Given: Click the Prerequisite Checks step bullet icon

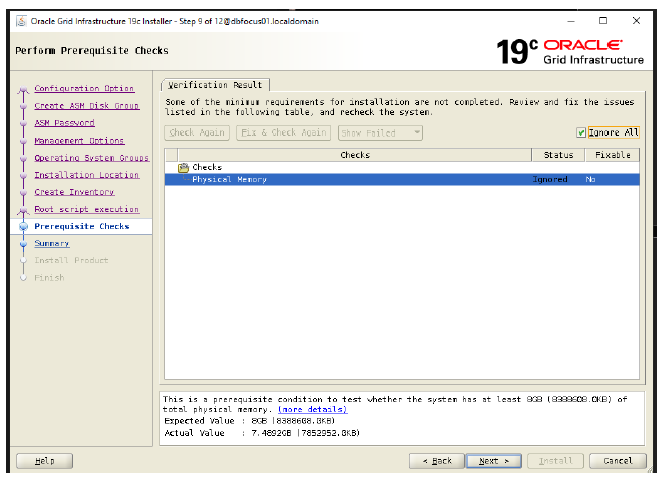Looking at the screenshot, I should [23, 226].
